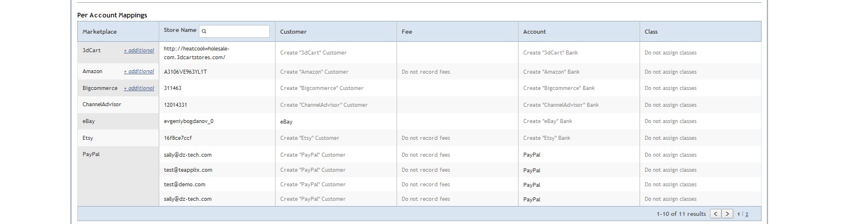868x224 pixels.
Task: Click store name evgeniybogdanov_0
Action: (x=189, y=121)
